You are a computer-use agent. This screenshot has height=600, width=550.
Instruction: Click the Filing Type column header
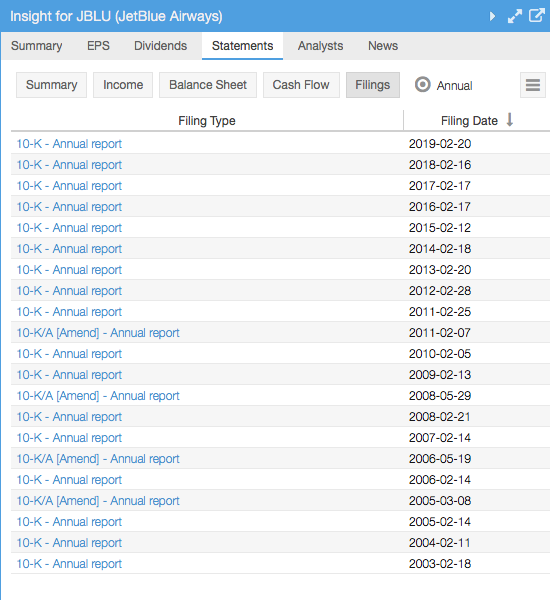[x=207, y=121]
